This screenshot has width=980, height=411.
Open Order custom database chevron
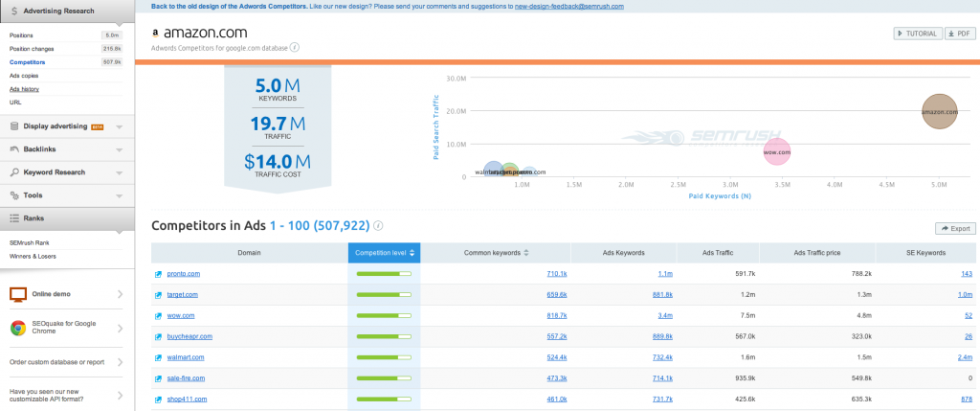(x=120, y=362)
